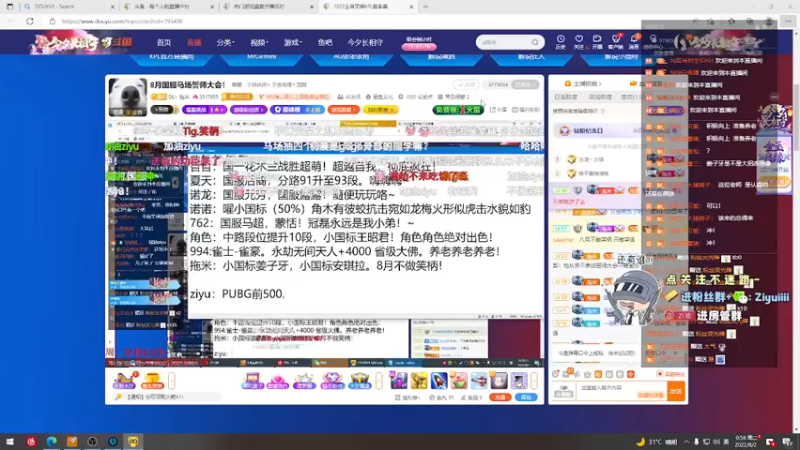800x450 pixels.
Task: Click the streamer dog avatar
Action: click(x=127, y=96)
